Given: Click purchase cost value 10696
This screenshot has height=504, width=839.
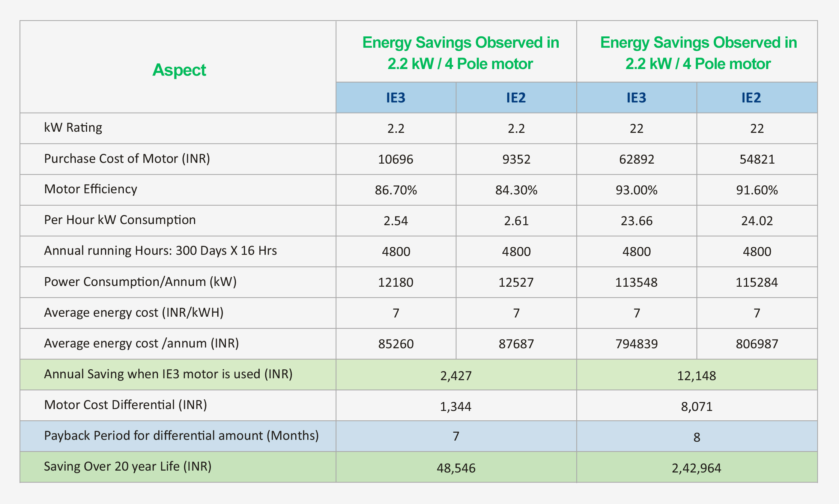Looking at the screenshot, I should (x=396, y=159).
